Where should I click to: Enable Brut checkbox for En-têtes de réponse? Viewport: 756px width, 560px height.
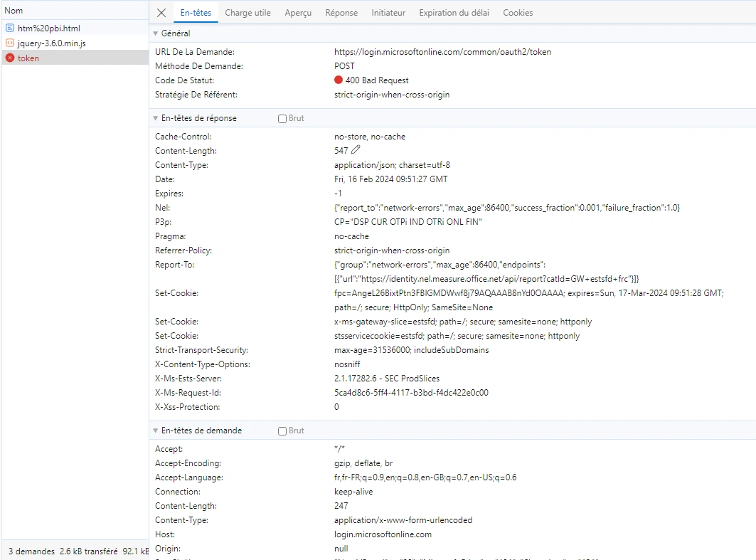[x=282, y=119]
